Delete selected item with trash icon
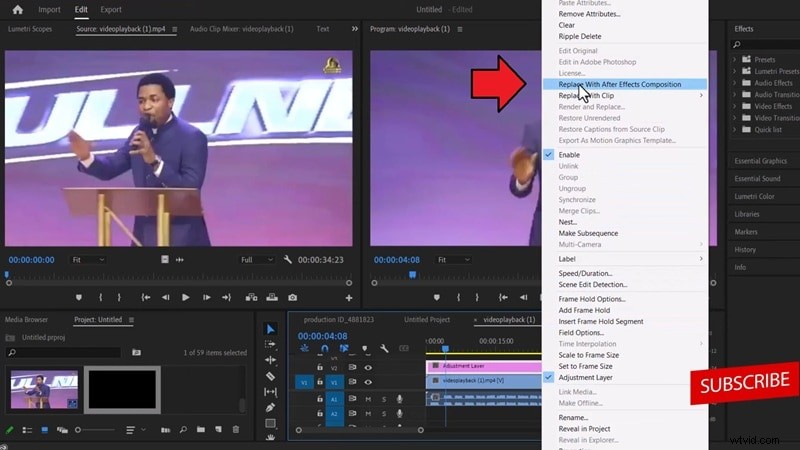Screen dimensions: 800x450 (236, 430)
